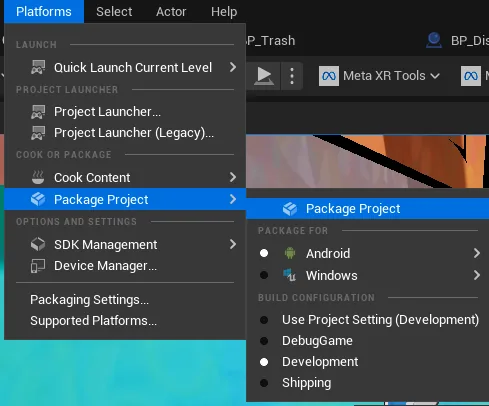Expand the Package Project submenu arrow
The height and width of the screenshot is (406, 489).
(233, 199)
